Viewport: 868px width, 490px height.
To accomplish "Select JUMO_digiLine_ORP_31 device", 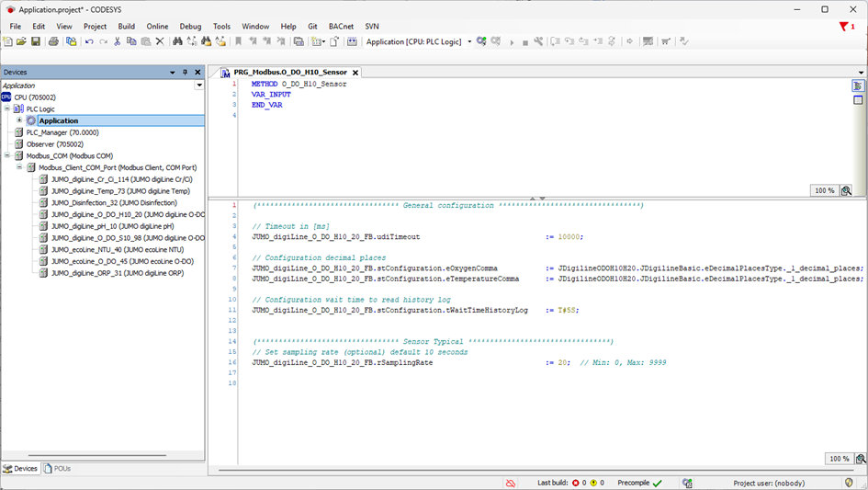I will (118, 273).
